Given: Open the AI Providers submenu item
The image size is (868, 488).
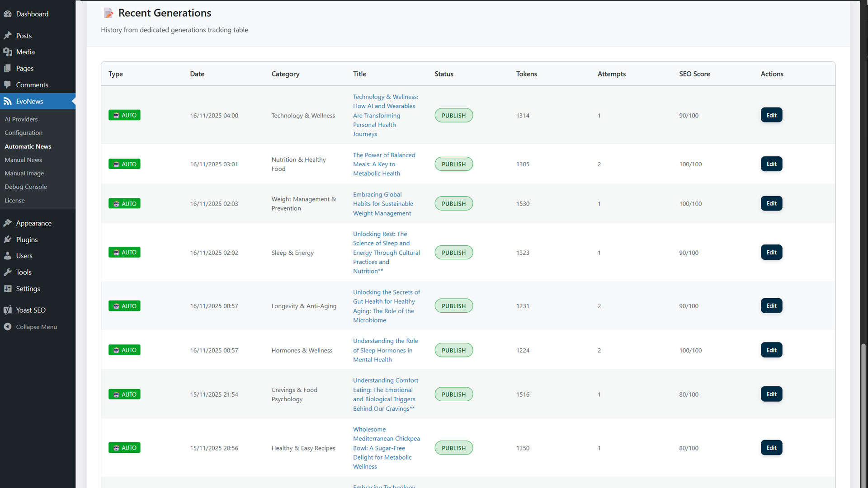Looking at the screenshot, I should (x=21, y=119).
